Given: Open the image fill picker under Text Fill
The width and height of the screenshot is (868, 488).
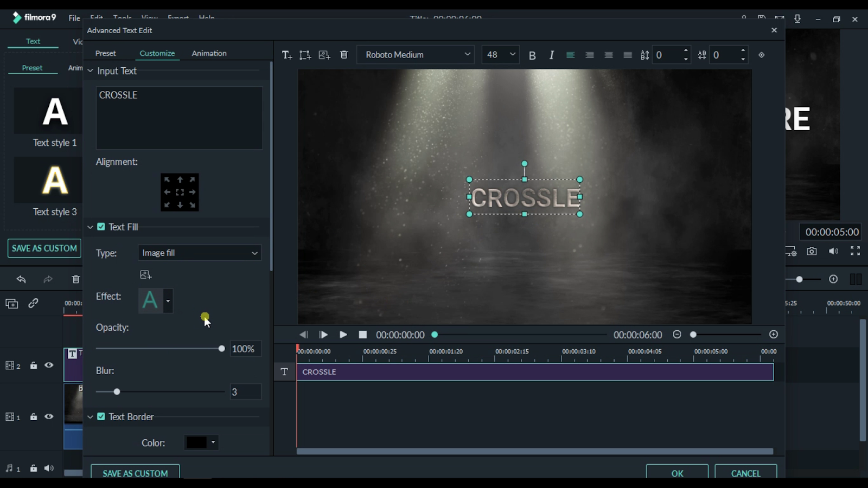Looking at the screenshot, I should pyautogui.click(x=145, y=274).
